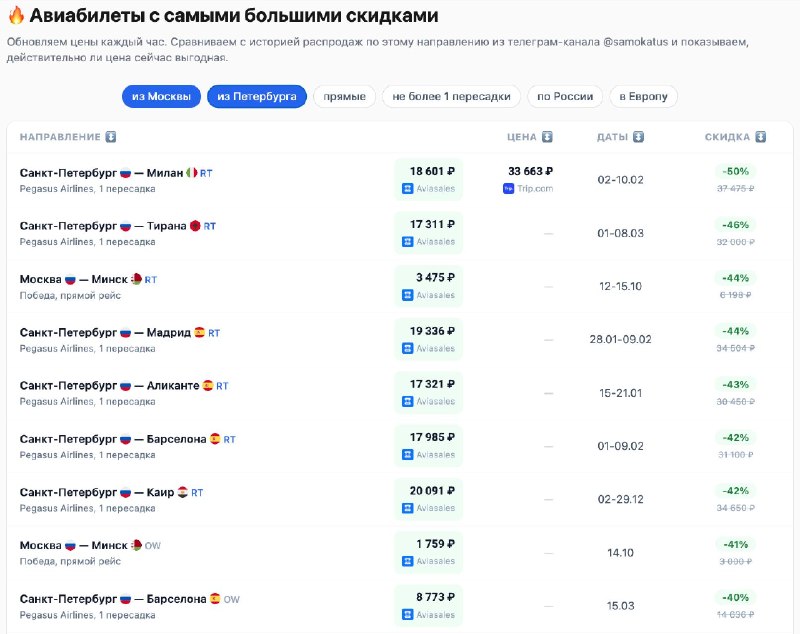The width and height of the screenshot is (800, 634).
Task: Click the -40% discount badge
Action: tap(735, 597)
